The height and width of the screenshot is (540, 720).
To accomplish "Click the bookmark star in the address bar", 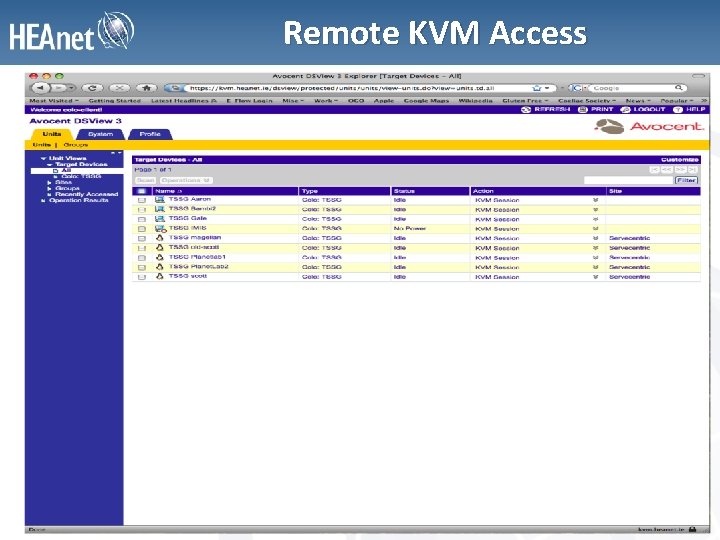I will (536, 88).
